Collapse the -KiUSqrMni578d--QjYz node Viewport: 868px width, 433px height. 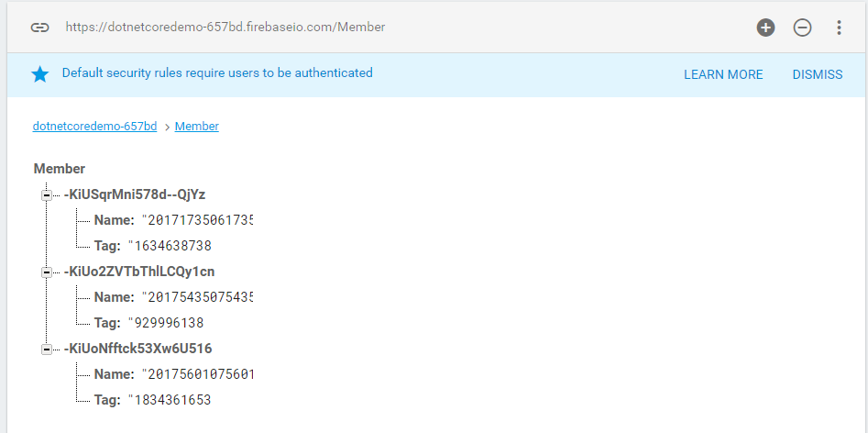point(46,194)
